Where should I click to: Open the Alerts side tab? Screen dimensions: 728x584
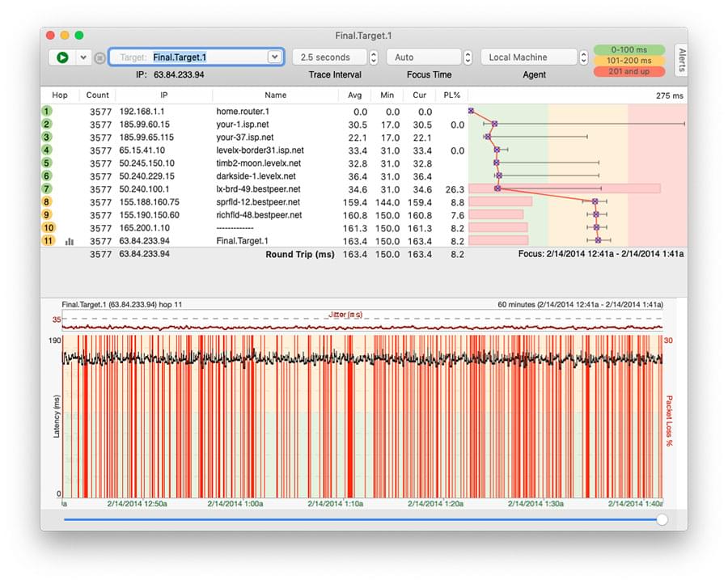(681, 60)
